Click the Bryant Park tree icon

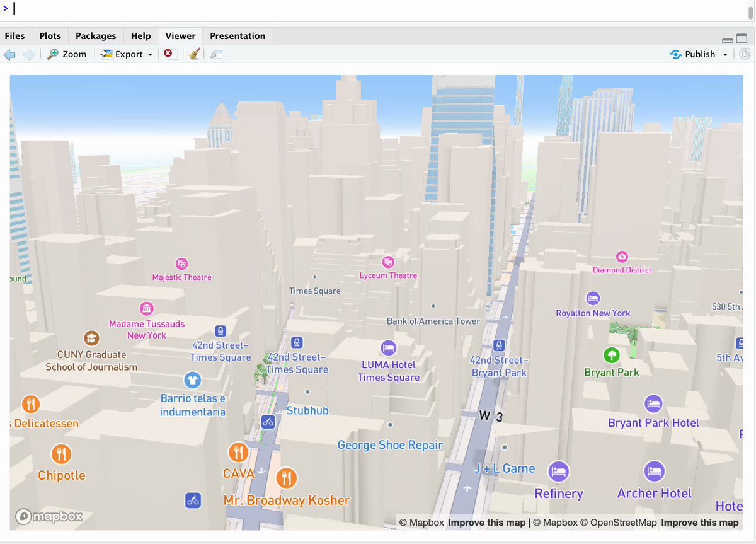pyautogui.click(x=612, y=355)
